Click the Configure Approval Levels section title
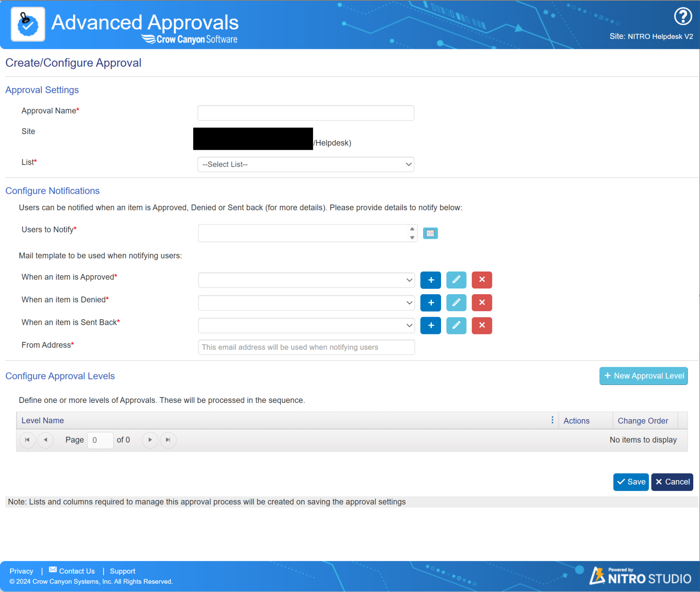This screenshot has width=700, height=592. 60,376
